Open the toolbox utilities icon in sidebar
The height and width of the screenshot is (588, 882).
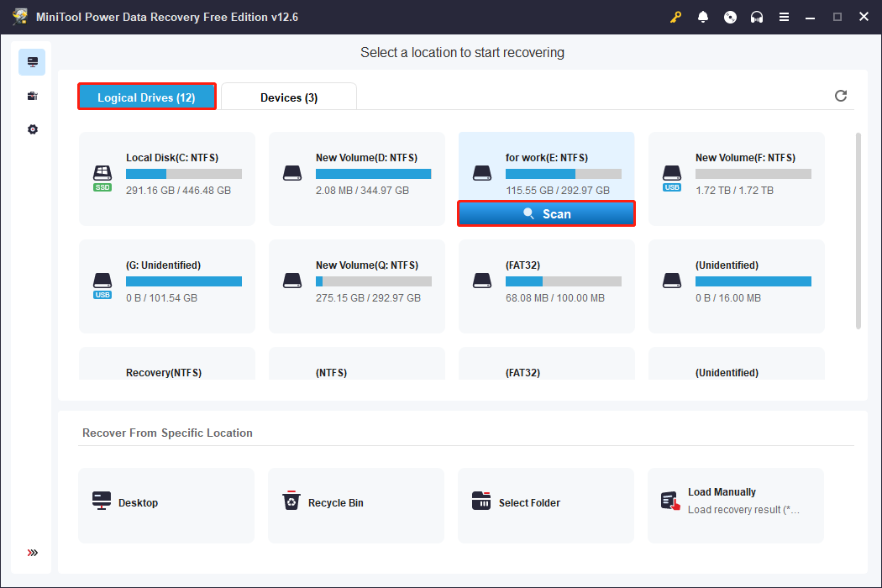point(32,97)
